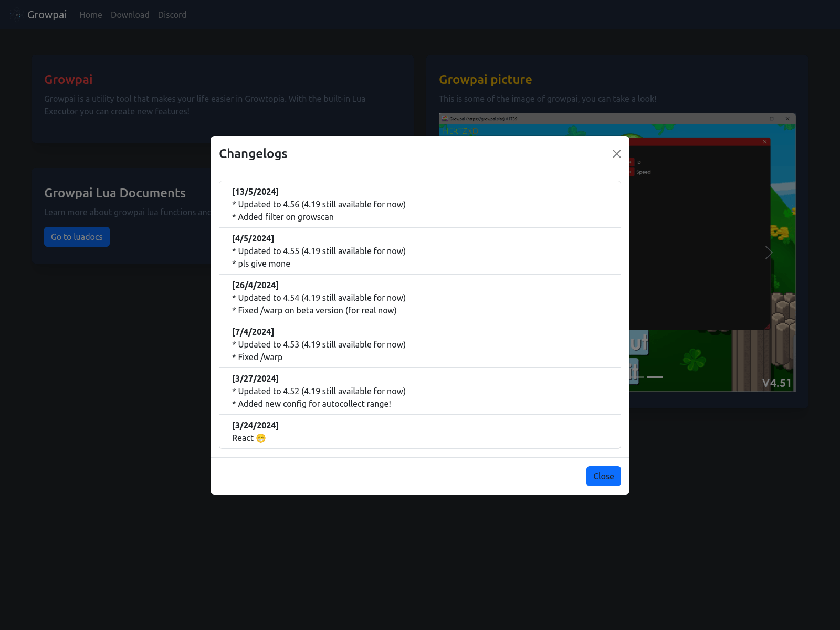Open the Discord nav link
Screen dimensions: 840x630
click(x=172, y=15)
